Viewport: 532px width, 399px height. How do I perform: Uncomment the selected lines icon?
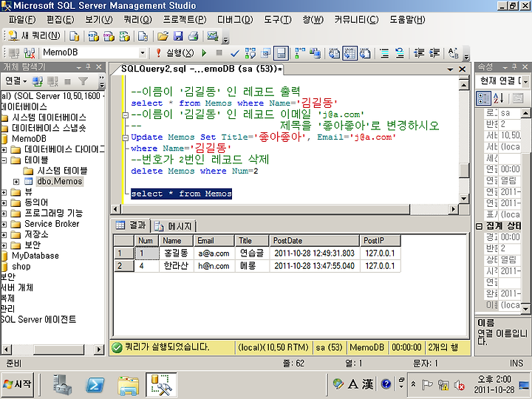(x=400, y=53)
